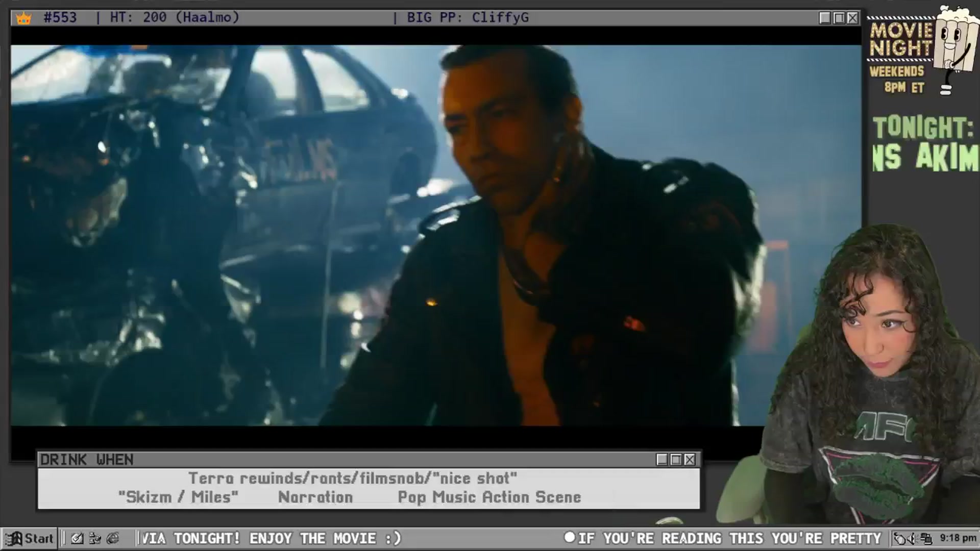Click the green TONIGHT: heading
This screenshot has width=980, height=551.
pyautogui.click(x=923, y=128)
